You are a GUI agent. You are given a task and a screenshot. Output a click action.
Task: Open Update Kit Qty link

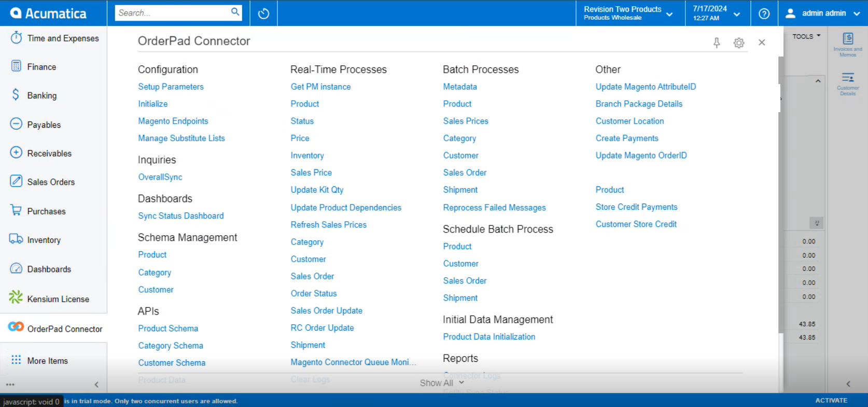click(317, 190)
